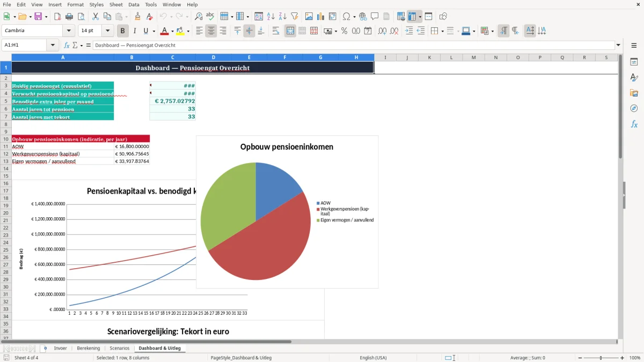This screenshot has width=644, height=362.
Task: Toggle Italic formatting
Action: click(135, 31)
